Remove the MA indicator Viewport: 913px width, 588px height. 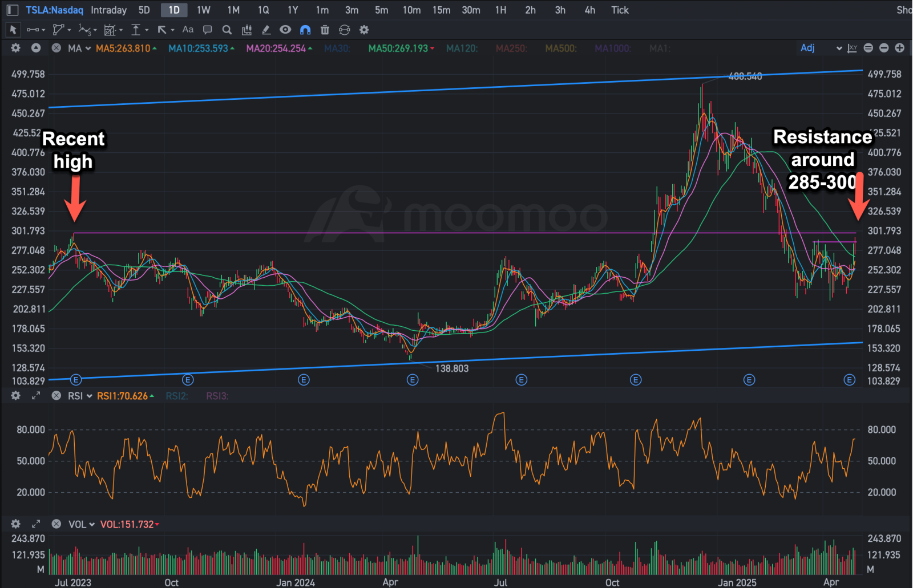tap(56, 48)
